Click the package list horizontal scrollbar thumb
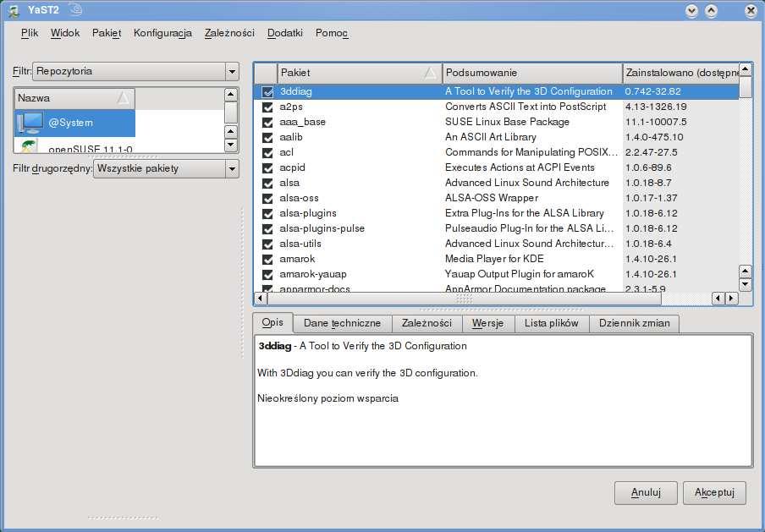The image size is (765, 532). click(x=464, y=299)
